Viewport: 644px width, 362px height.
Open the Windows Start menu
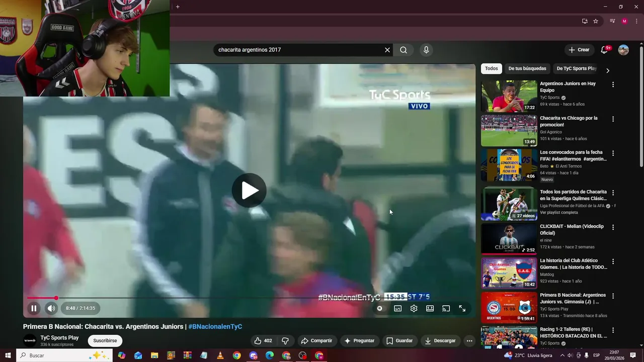pyautogui.click(x=8, y=355)
